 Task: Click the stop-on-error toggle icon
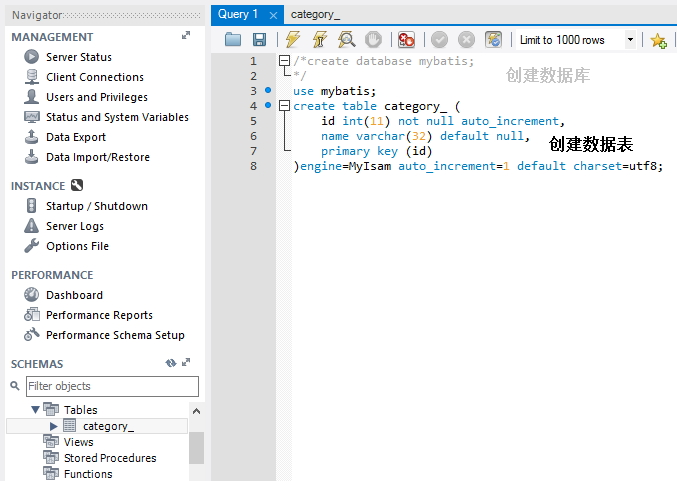[x=406, y=40]
